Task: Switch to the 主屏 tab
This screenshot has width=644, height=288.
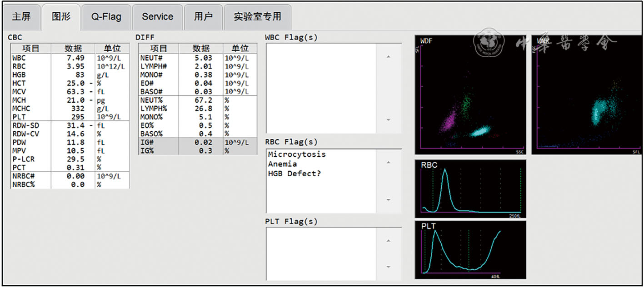Action: 21,17
